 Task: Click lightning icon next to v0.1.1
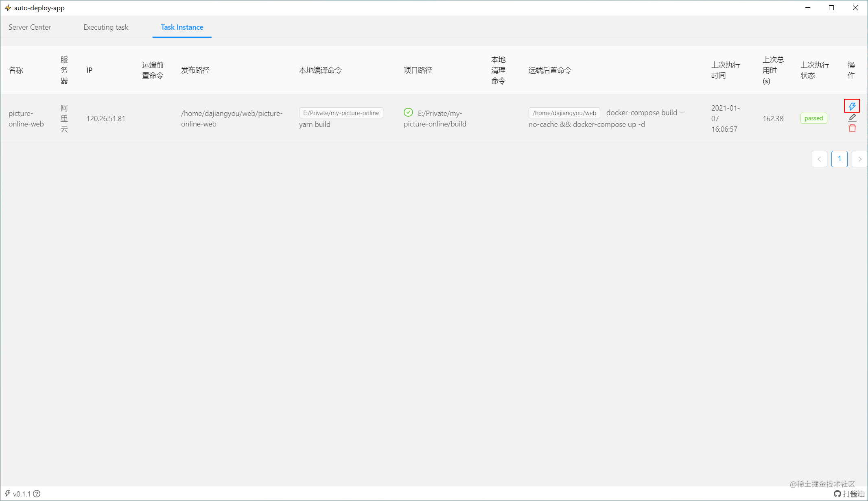tap(7, 494)
